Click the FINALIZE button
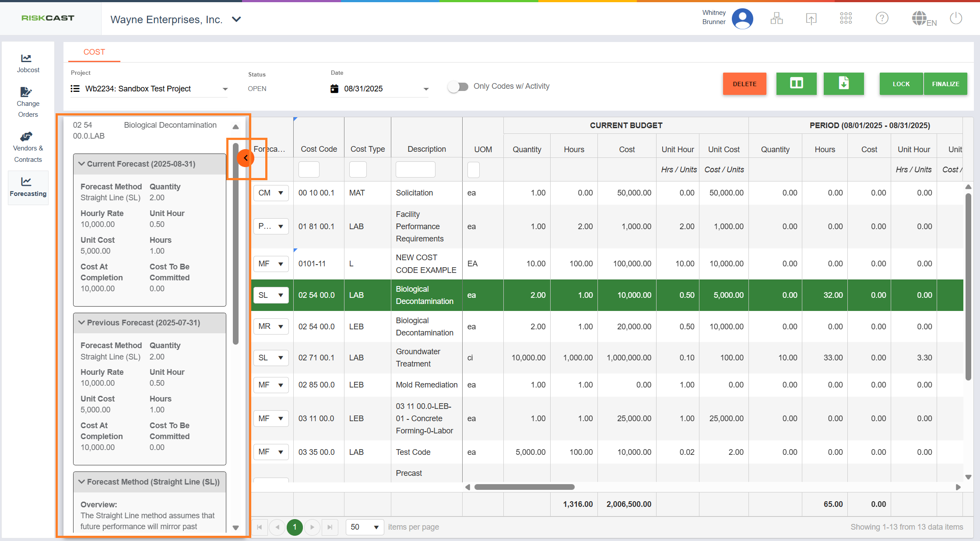This screenshot has width=980, height=541. [x=945, y=84]
